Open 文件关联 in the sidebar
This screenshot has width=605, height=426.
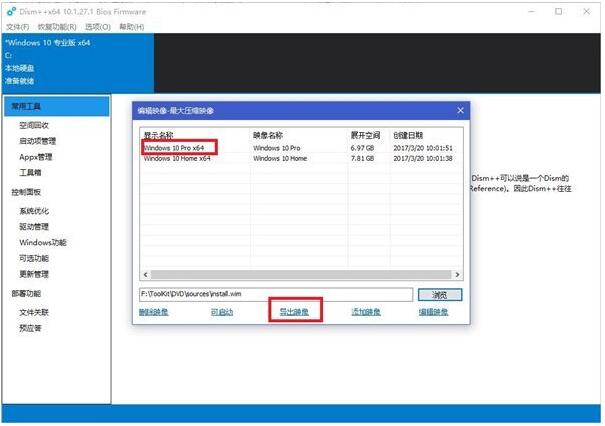click(34, 313)
